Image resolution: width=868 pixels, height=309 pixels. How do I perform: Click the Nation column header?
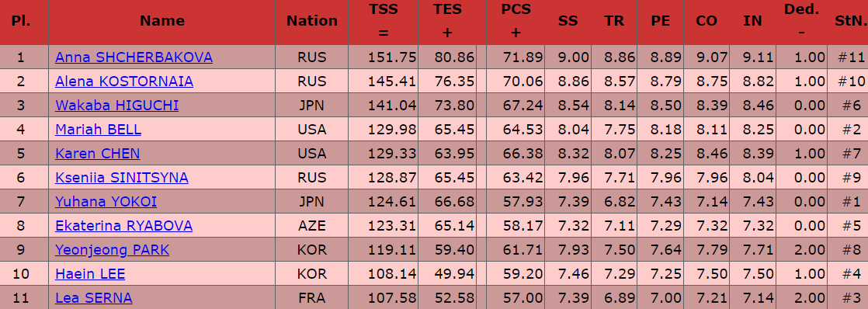point(311,21)
